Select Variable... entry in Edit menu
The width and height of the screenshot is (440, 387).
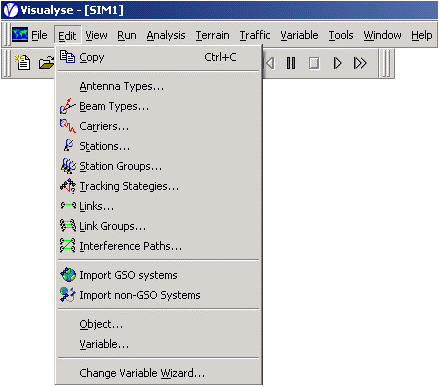(158, 344)
